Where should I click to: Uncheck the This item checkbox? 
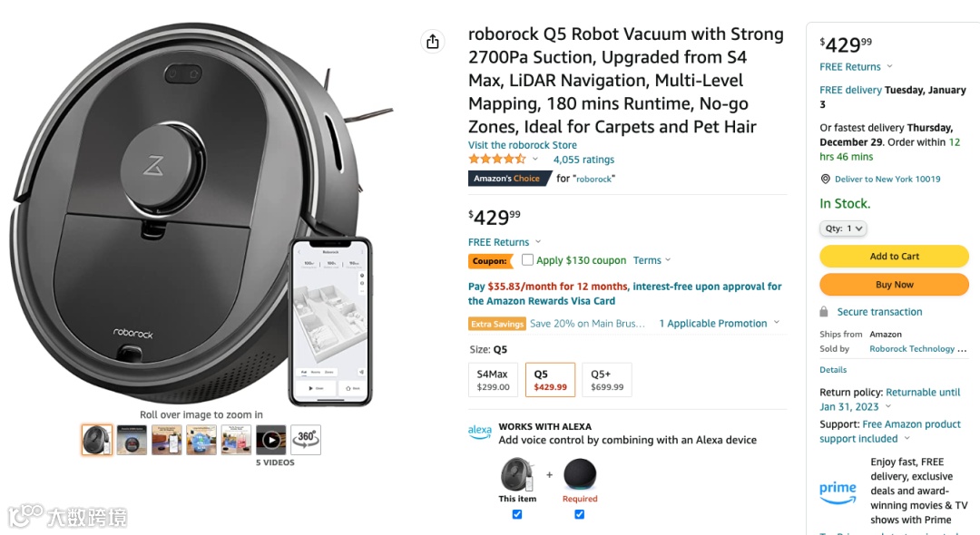517,514
